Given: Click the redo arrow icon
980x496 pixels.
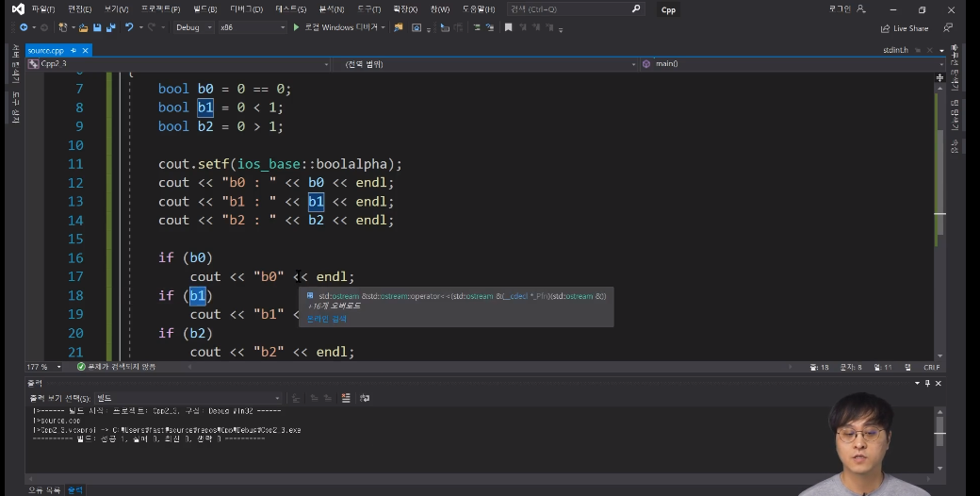Looking at the screenshot, I should (152, 27).
